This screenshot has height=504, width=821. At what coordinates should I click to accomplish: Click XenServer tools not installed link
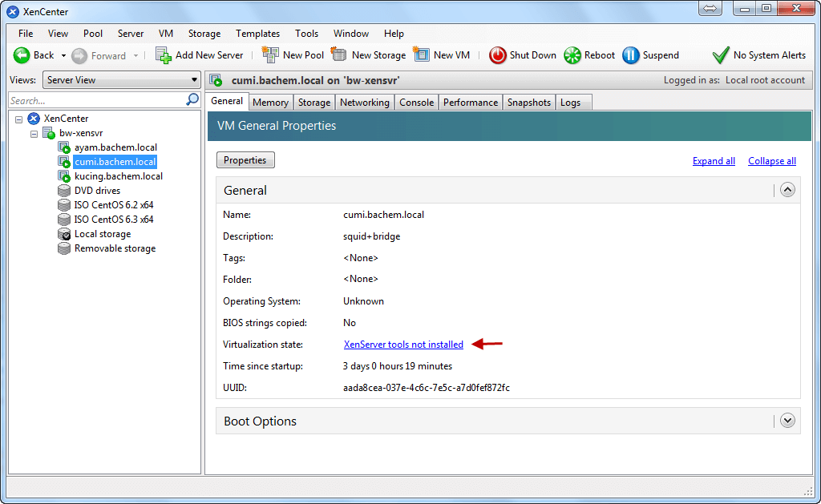(x=403, y=345)
